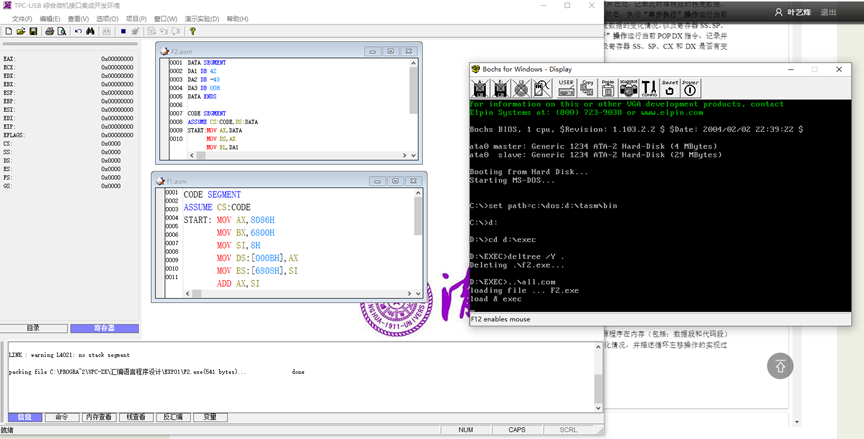Click the Bochs Copy icon

point(587,88)
